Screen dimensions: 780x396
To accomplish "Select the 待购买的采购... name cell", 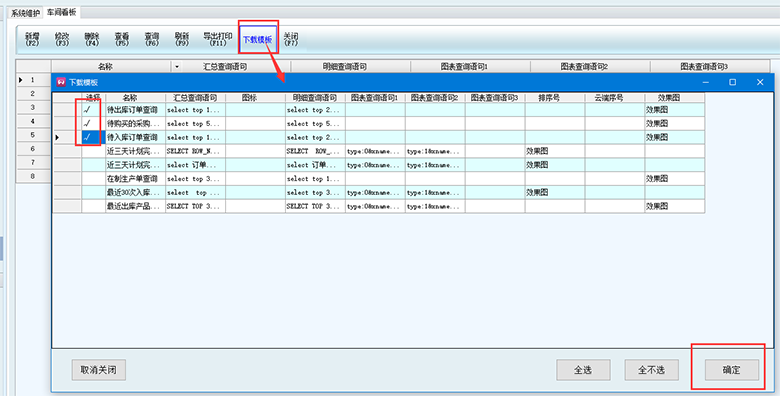I will tap(135, 123).
